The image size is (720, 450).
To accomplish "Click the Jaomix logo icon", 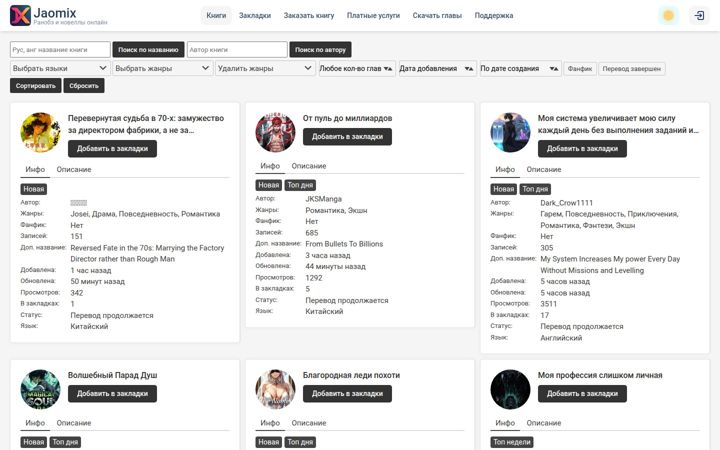I will 20,16.
